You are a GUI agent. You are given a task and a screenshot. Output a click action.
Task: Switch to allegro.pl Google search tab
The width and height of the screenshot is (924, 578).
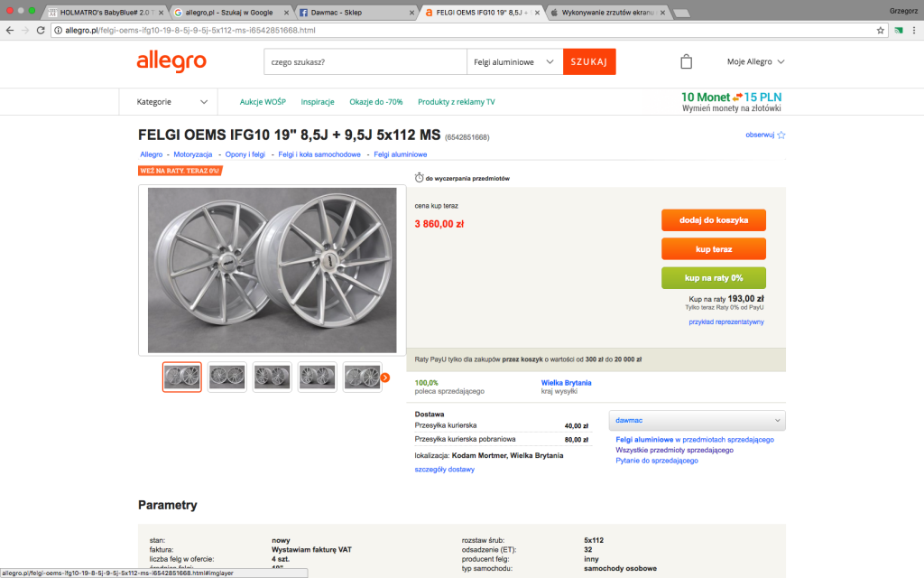pyautogui.click(x=231, y=13)
